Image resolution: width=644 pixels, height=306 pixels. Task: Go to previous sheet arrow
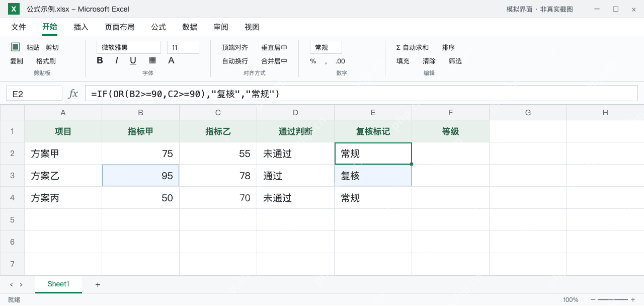pos(12,285)
